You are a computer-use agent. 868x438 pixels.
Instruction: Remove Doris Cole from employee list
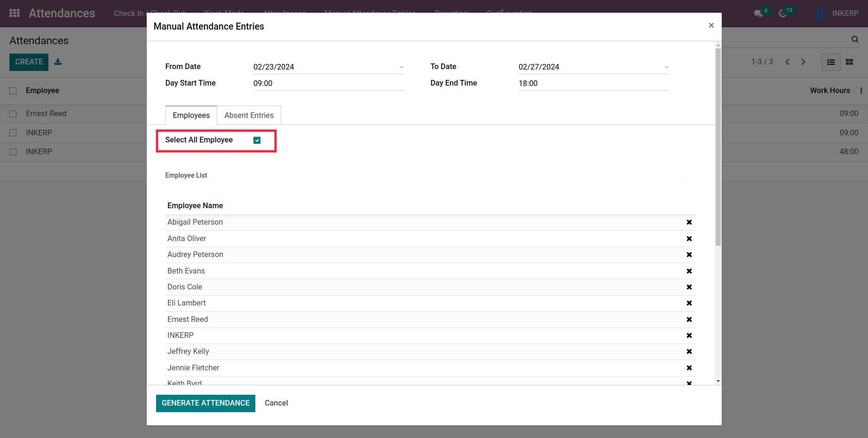click(689, 287)
